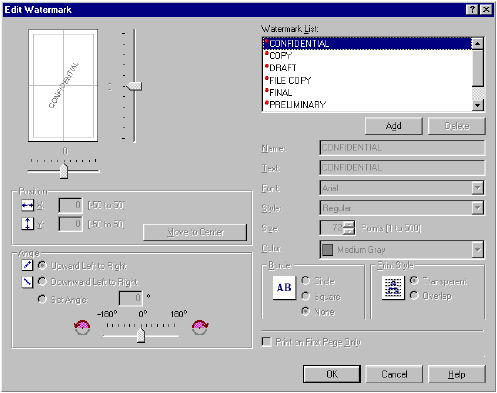Confirm with the OK button
Image resolution: width=497 pixels, height=393 pixels.
click(332, 374)
